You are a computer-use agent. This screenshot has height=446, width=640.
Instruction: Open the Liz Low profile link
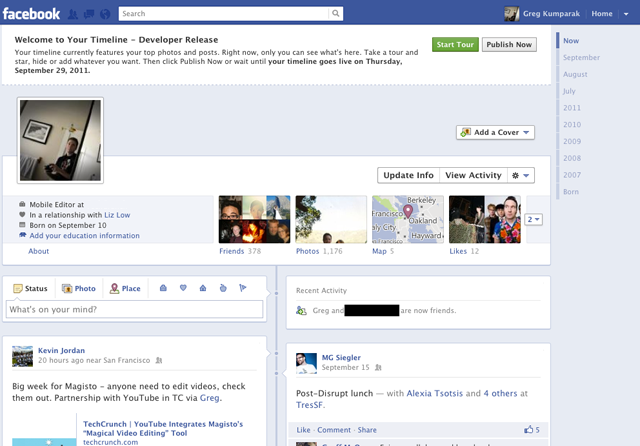(x=117, y=215)
